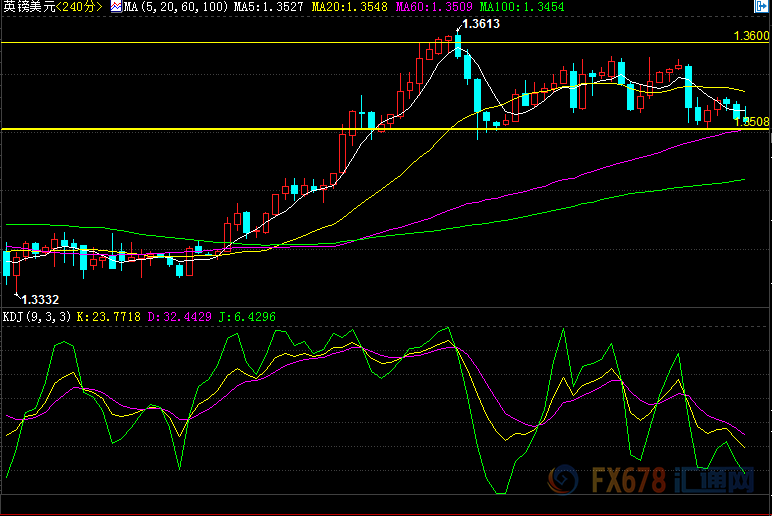Viewport: 772px width, 516px height.
Task: Select the green MA100: 1.3454 legend
Action: [523, 7]
